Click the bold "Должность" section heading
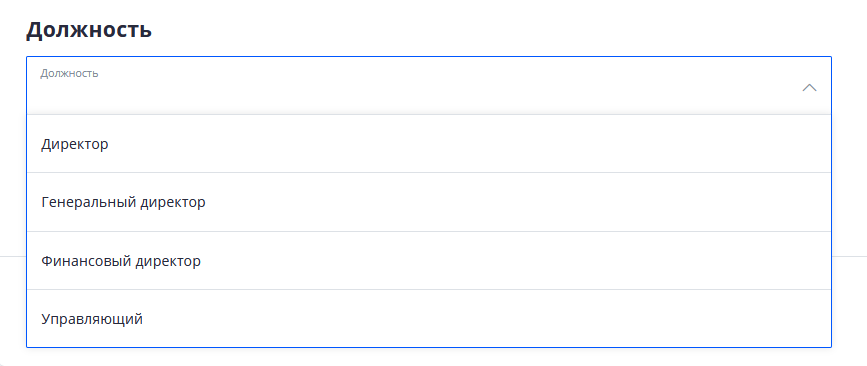 pyautogui.click(x=89, y=30)
